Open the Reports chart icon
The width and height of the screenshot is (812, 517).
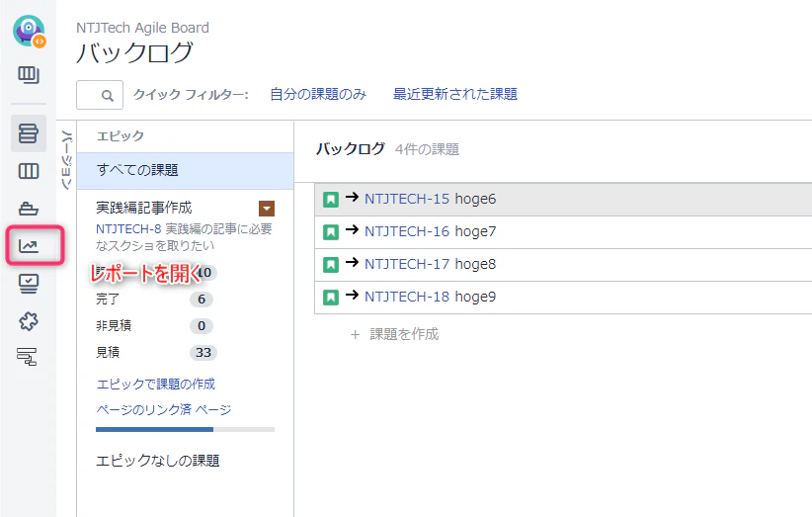(29, 246)
